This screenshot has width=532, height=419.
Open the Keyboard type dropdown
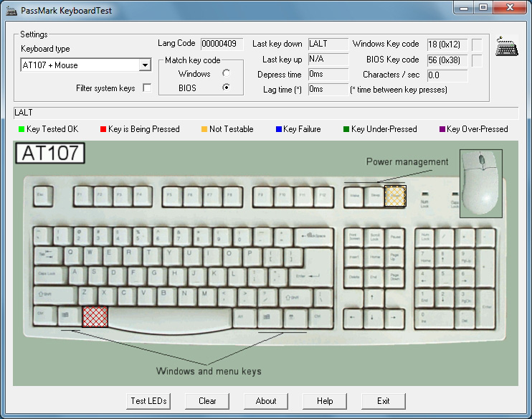[x=145, y=65]
